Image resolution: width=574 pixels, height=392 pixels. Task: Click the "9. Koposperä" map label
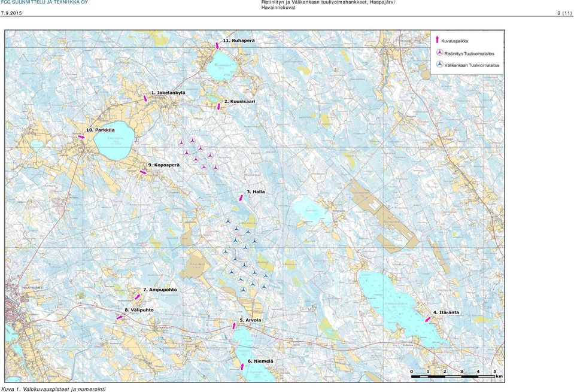[163, 165]
